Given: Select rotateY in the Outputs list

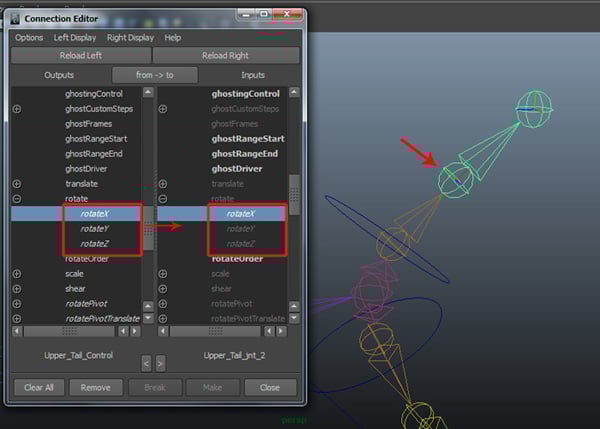Looking at the screenshot, I should (x=95, y=228).
